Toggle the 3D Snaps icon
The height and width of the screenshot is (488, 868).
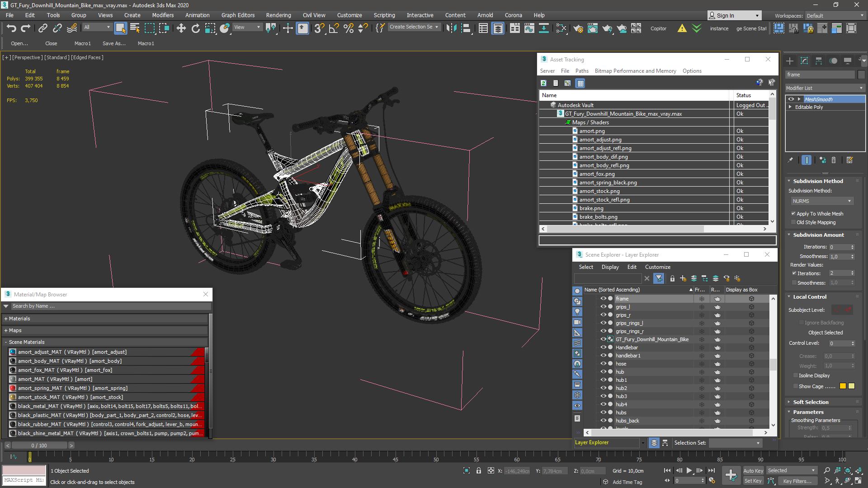click(x=319, y=28)
